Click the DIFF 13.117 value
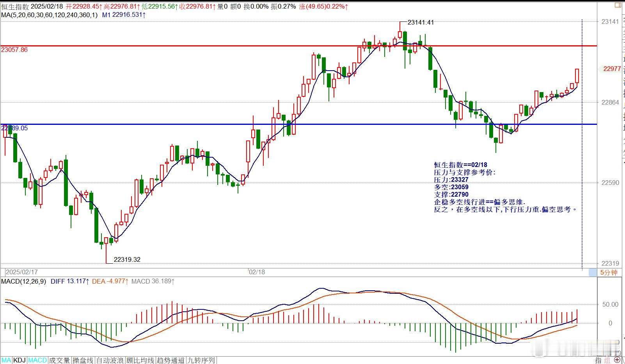 pos(70,281)
